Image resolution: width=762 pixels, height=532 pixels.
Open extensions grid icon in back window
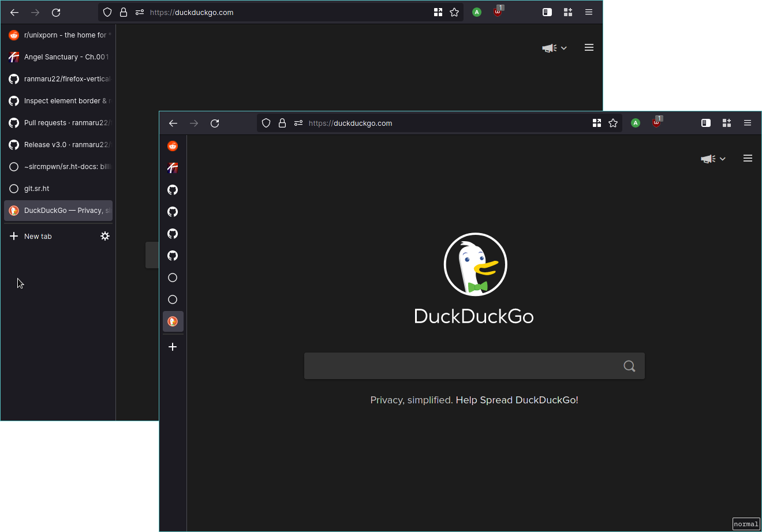(x=568, y=12)
